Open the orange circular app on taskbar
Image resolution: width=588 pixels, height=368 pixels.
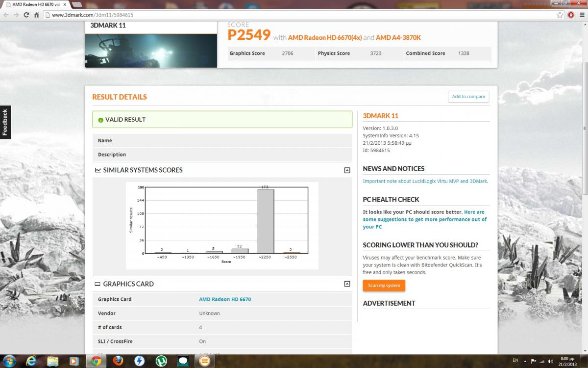coord(204,361)
